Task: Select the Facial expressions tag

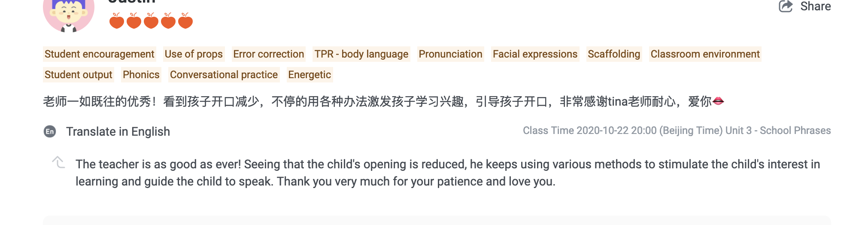Action: click(x=535, y=54)
